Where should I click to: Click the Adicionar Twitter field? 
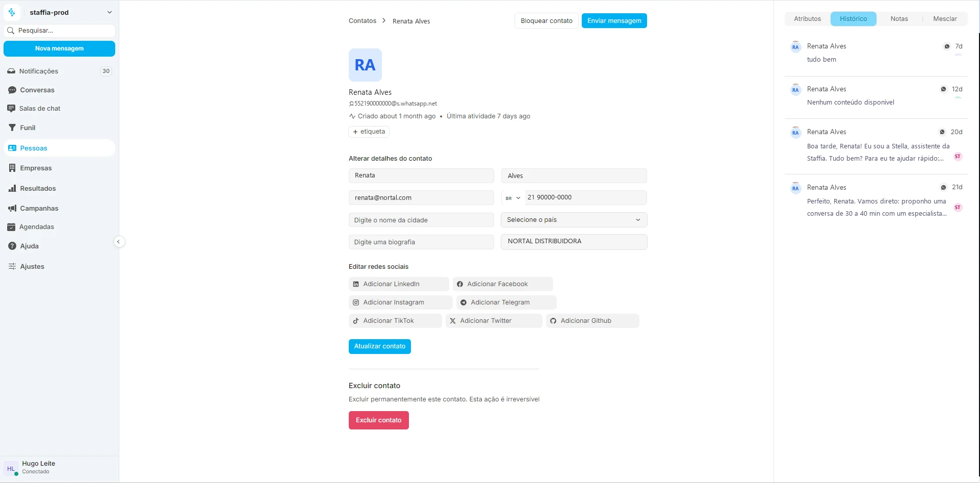click(494, 321)
